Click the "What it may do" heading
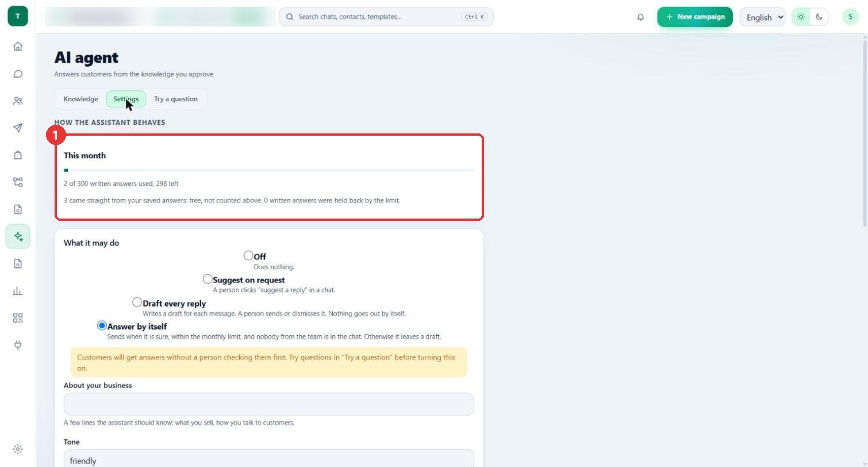The height and width of the screenshot is (467, 868). [91, 243]
